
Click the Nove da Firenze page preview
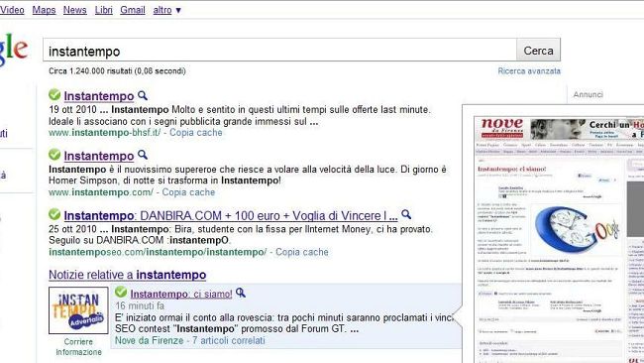tap(559, 239)
